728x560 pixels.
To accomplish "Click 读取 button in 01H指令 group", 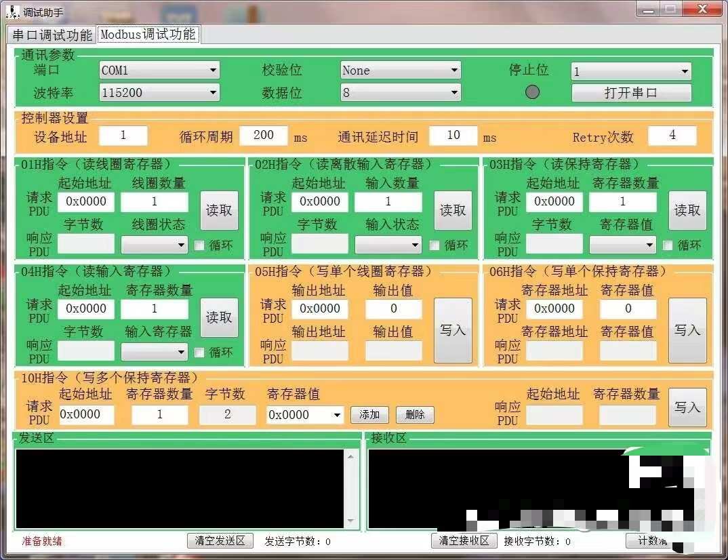I will tap(219, 210).
